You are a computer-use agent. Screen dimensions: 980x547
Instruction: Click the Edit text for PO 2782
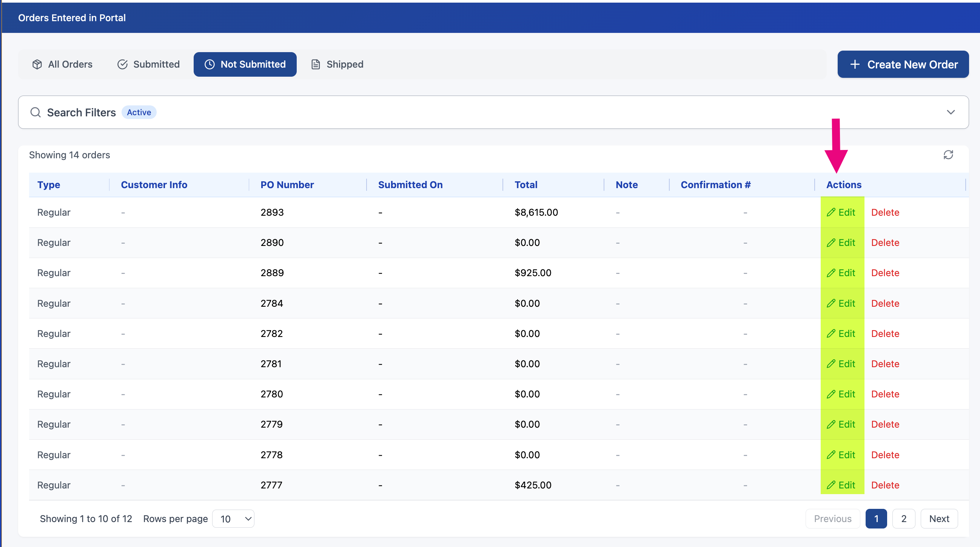click(846, 334)
